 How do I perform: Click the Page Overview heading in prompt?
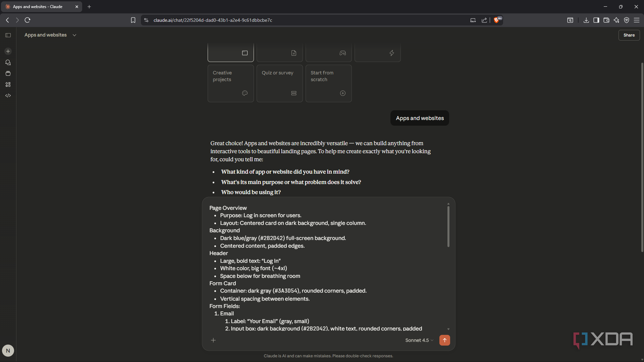point(228,208)
